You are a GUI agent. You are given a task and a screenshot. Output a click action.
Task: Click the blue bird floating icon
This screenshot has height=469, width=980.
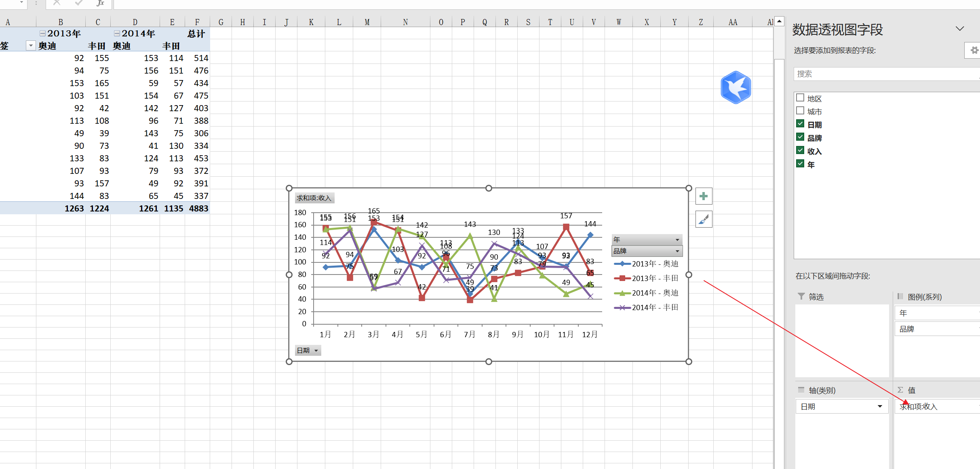[x=736, y=87]
